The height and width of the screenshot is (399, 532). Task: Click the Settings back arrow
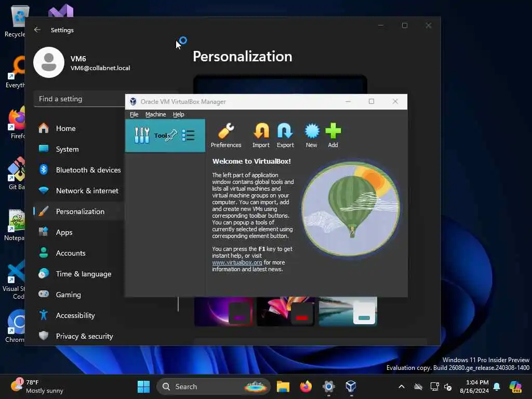click(x=37, y=30)
